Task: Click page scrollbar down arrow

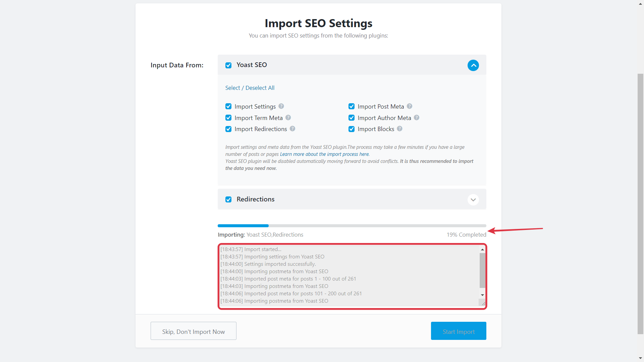Action: [640, 358]
